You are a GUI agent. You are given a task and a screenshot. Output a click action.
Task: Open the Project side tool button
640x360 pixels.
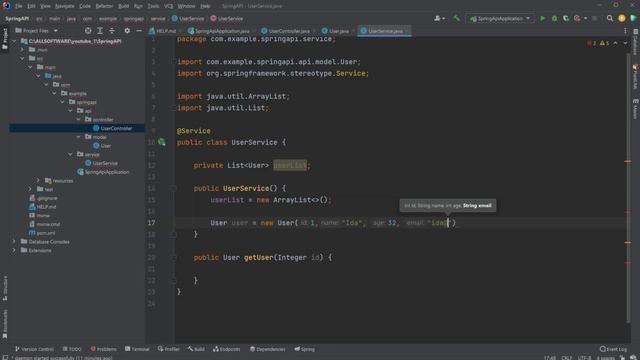click(x=5, y=39)
